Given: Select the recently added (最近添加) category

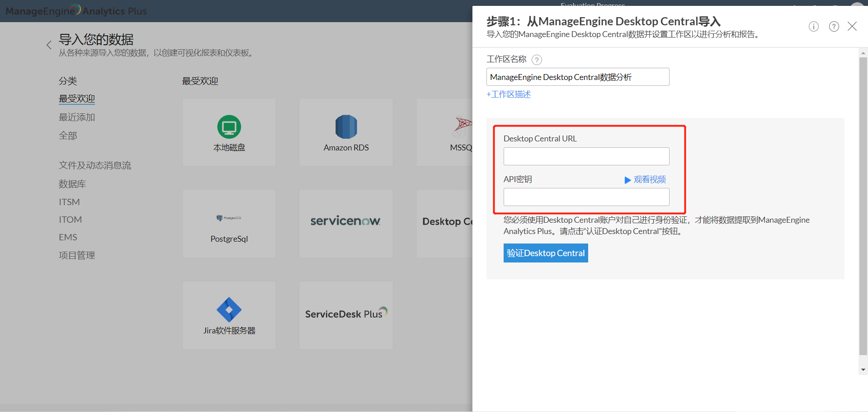Looking at the screenshot, I should (x=77, y=117).
